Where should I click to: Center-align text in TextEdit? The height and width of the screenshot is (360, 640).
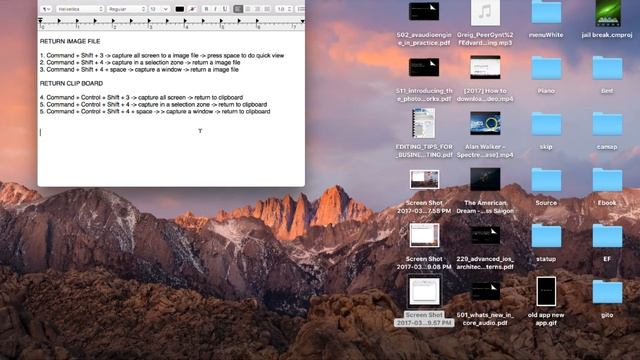(x=248, y=9)
